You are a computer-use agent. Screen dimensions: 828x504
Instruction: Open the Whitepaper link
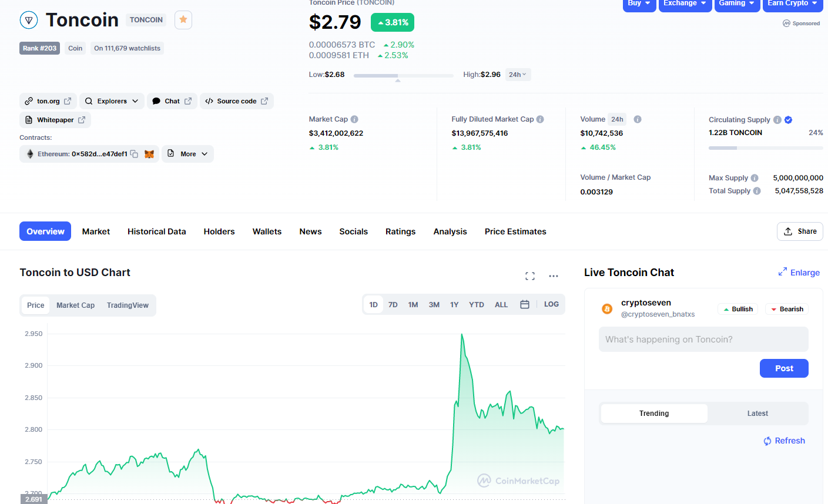55,120
